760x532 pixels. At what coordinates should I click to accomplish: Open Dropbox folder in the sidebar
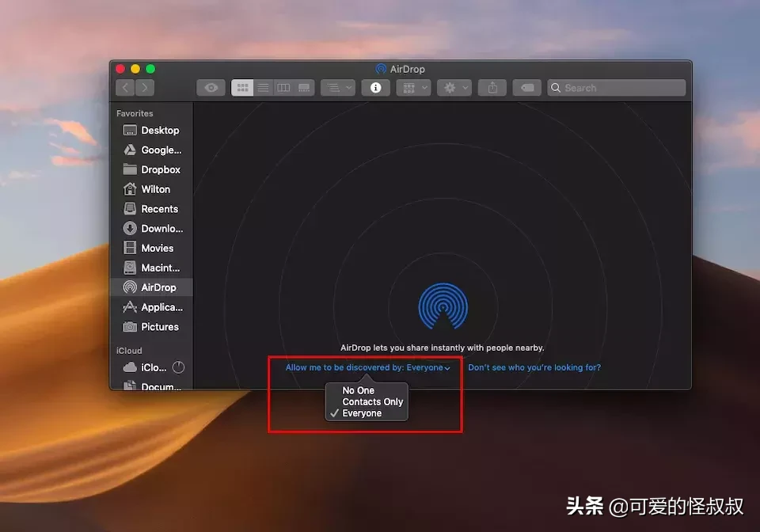click(x=152, y=169)
